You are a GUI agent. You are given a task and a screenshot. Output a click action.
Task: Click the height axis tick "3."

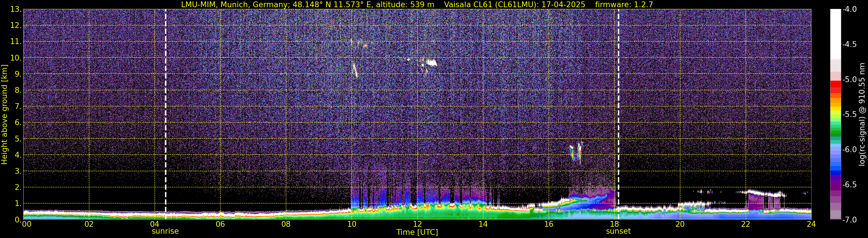tap(18, 171)
